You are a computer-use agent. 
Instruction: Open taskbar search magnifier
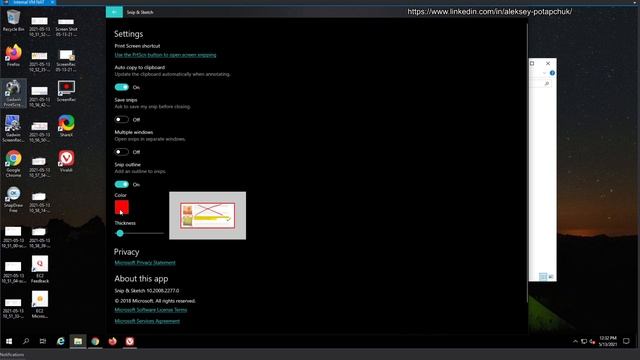pos(26,341)
